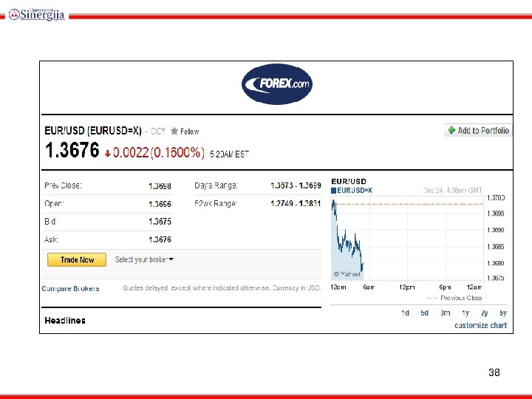532x399 pixels.
Task: Click the Bid value 1.3675
Action: (160, 222)
